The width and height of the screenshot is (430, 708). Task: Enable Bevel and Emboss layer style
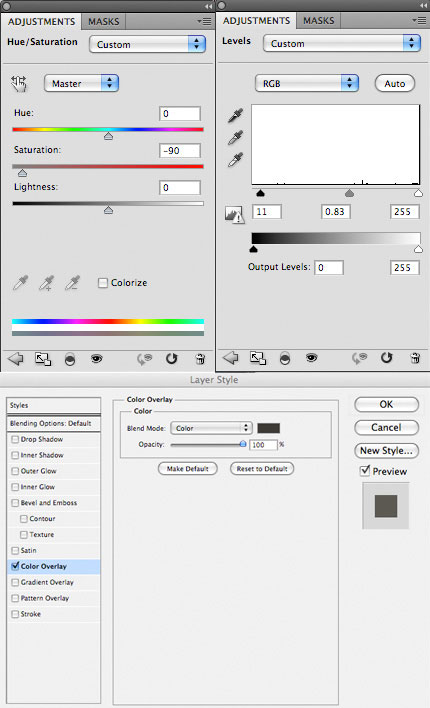tap(15, 503)
